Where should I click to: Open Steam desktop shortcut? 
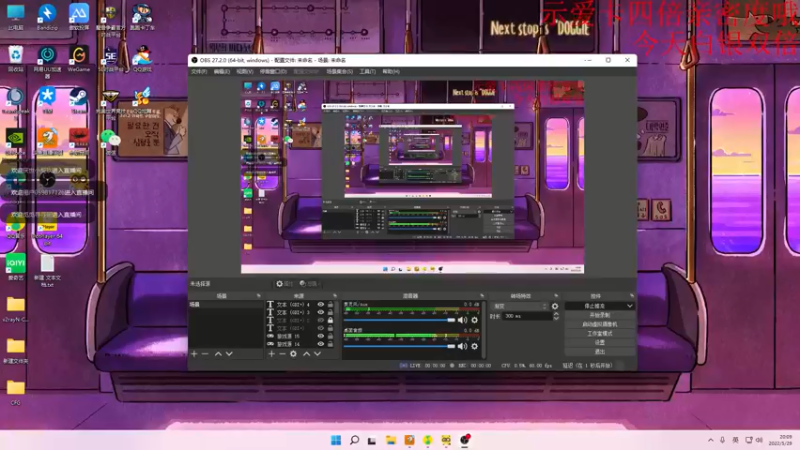(79, 101)
